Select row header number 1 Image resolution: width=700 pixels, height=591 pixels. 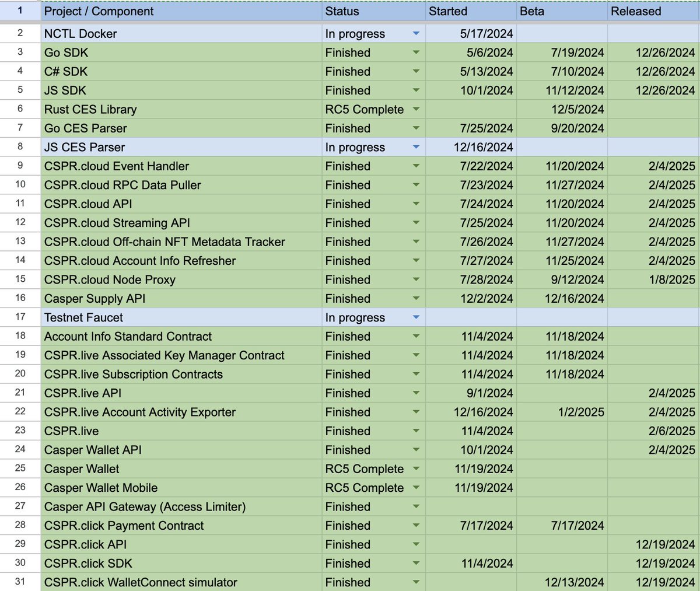click(x=20, y=11)
